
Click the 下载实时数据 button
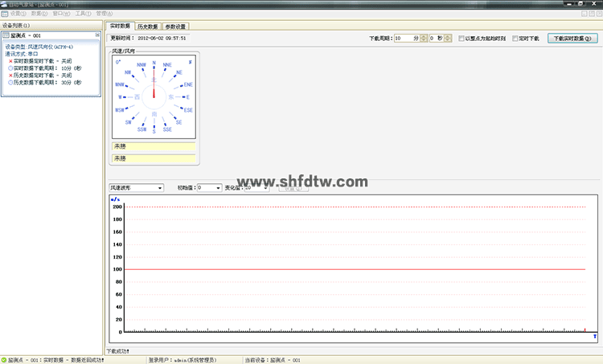click(x=572, y=38)
